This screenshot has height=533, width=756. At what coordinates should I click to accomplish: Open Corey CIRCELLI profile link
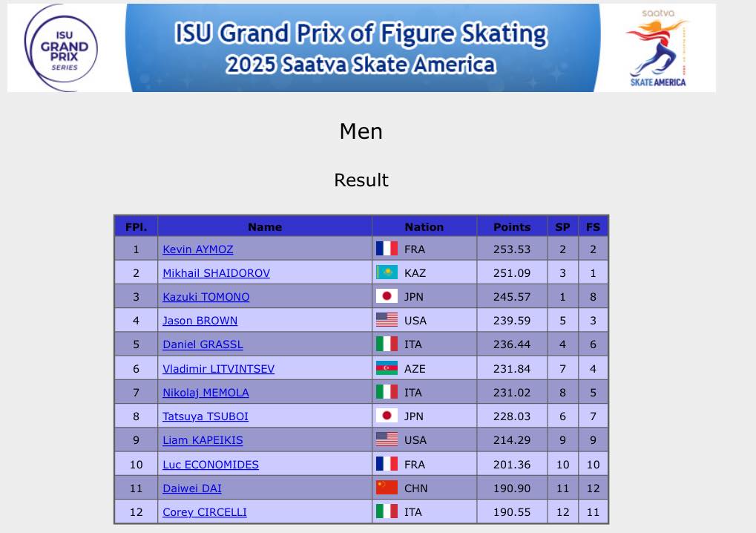pyautogui.click(x=205, y=512)
